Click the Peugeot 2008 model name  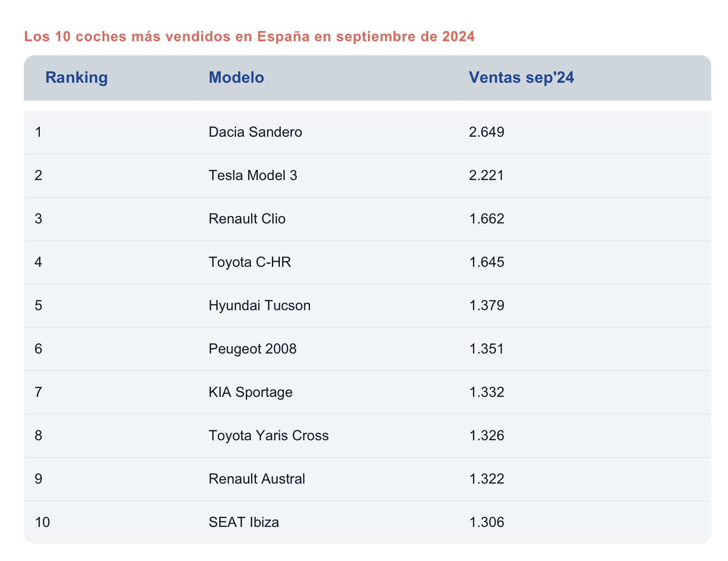point(252,349)
